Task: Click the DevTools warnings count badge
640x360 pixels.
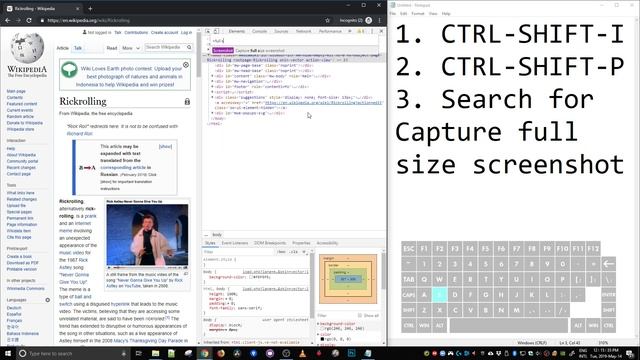Action: [x=360, y=31]
